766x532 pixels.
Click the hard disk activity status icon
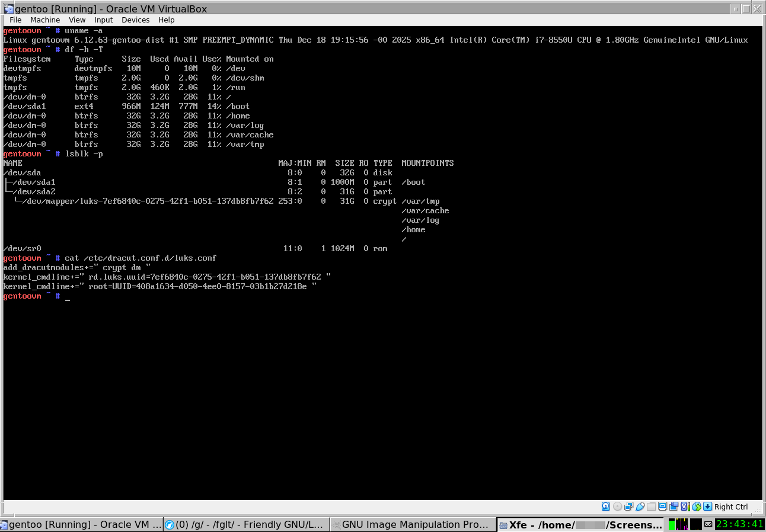(x=606, y=507)
